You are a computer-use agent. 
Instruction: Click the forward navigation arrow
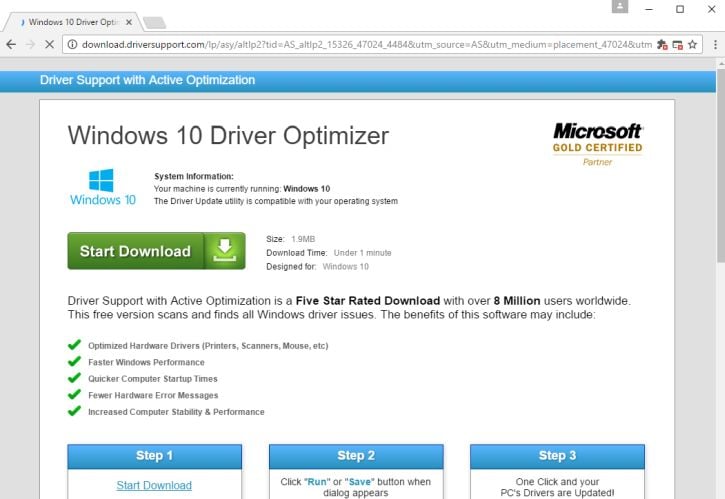click(x=31, y=44)
